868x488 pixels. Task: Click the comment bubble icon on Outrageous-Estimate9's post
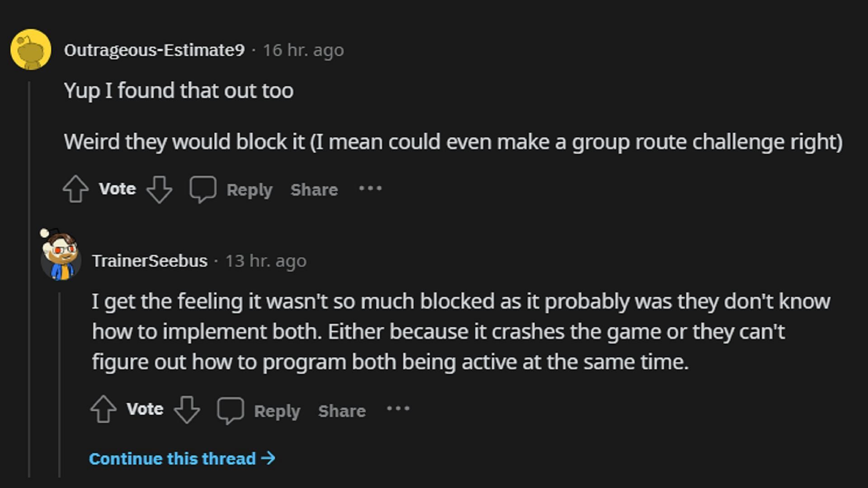tap(202, 189)
